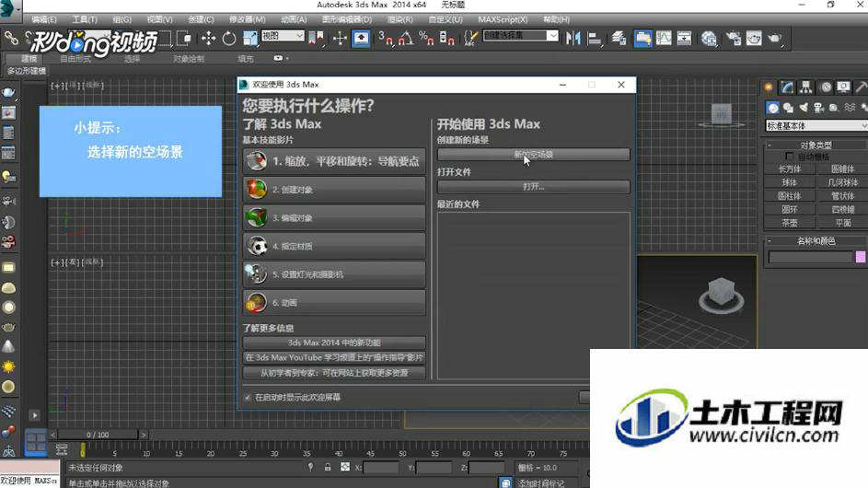Click the pink object color swatch

[861, 257]
